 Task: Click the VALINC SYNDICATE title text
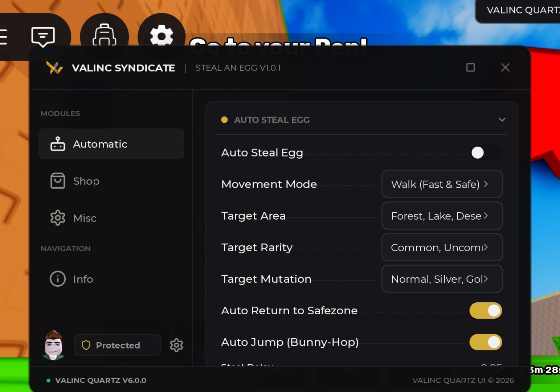pos(123,68)
